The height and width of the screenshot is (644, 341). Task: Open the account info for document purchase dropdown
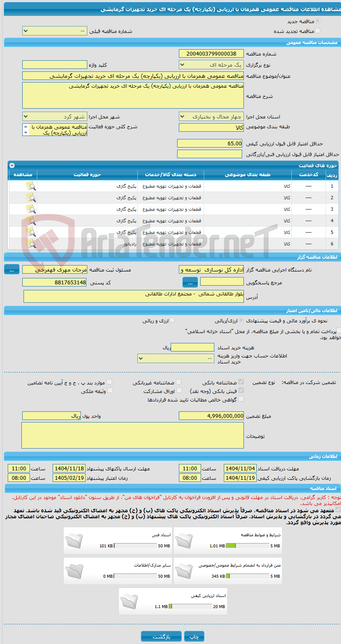(176, 358)
